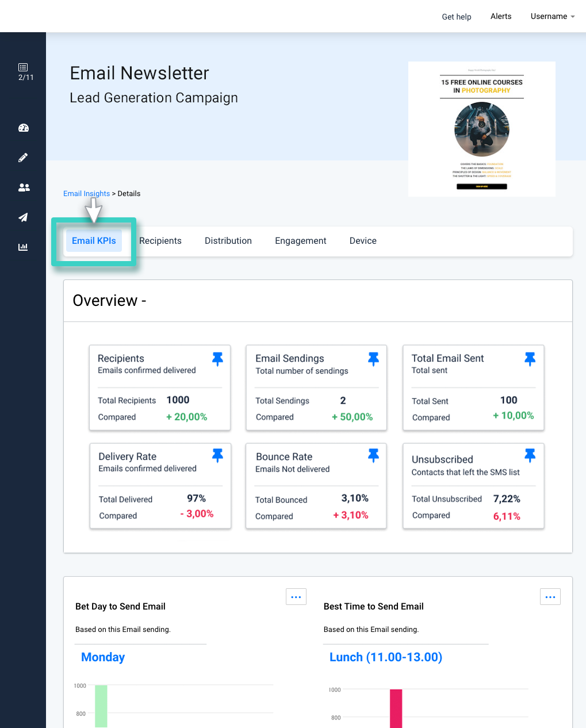Viewport: 586px width, 728px height.
Task: Open options menu for Bet Day to Send Email
Action: (x=296, y=597)
